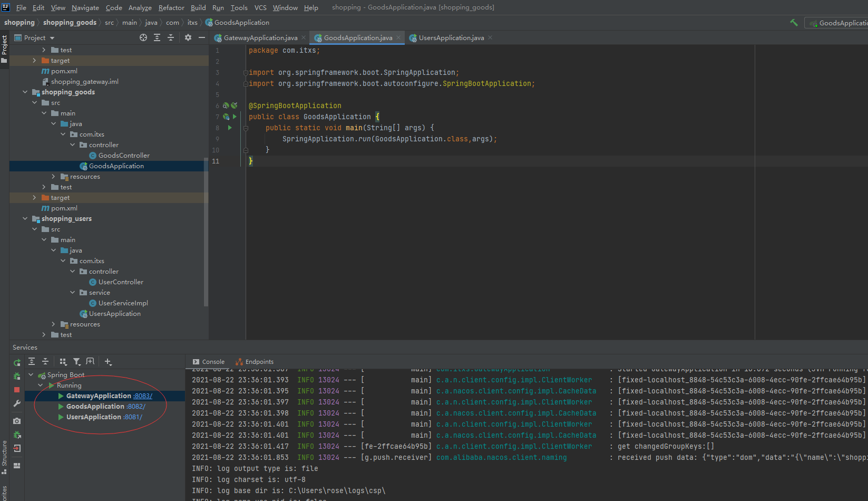Click the Structure side tool window button

[4, 457]
